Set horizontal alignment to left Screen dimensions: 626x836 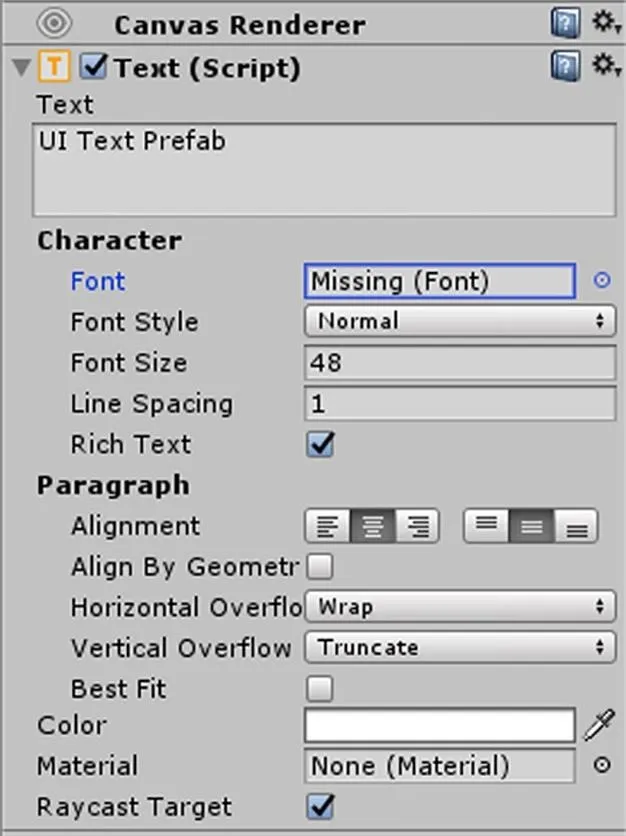327,526
